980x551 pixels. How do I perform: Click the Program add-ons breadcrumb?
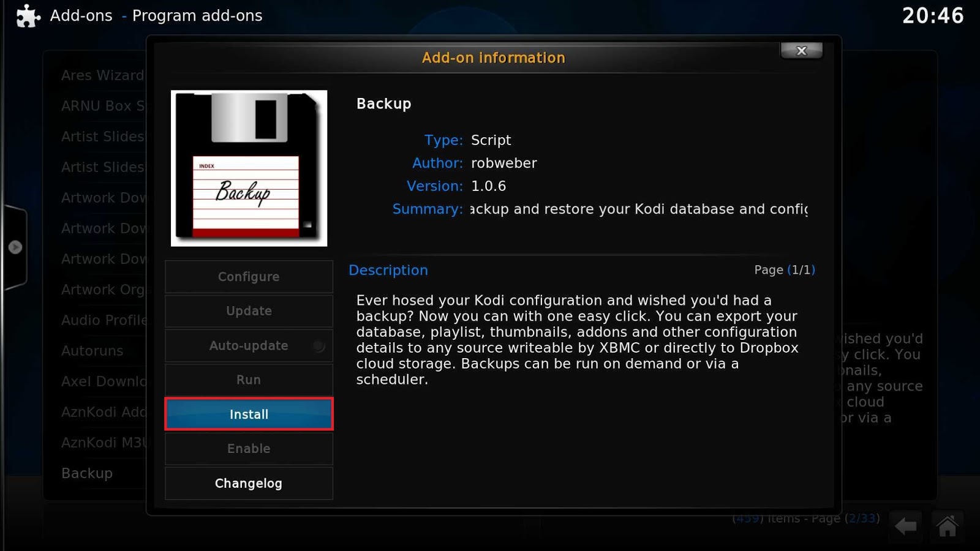tap(197, 15)
